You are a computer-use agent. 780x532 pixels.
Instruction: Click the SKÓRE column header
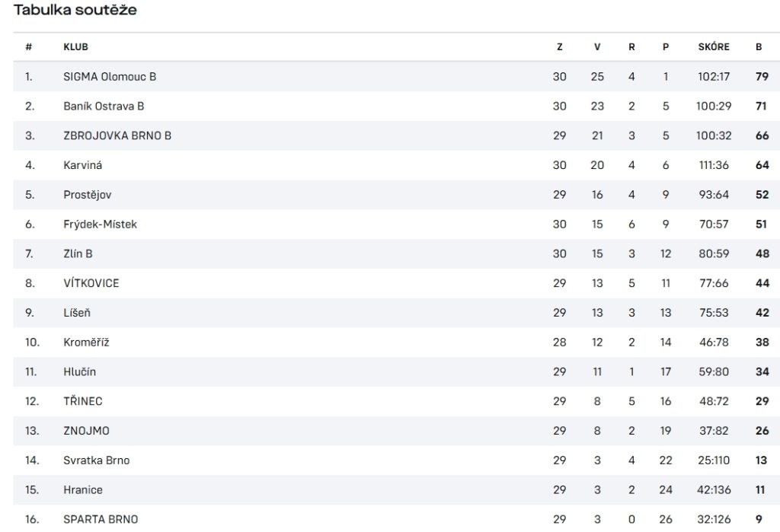coord(713,46)
